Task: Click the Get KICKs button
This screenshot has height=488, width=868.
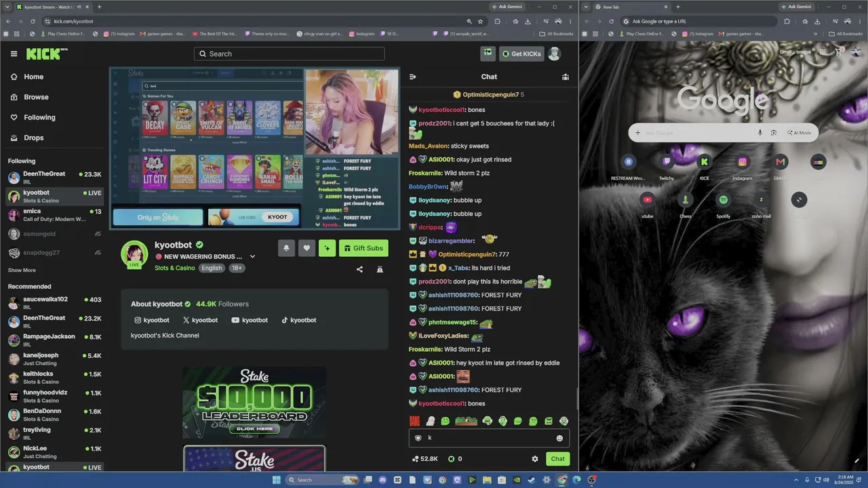Action: click(x=521, y=54)
